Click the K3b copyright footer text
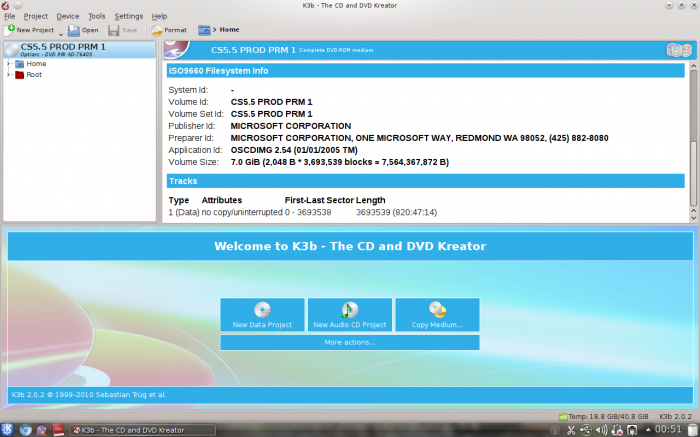Screen dimensions: 700x437 [x=88, y=395]
